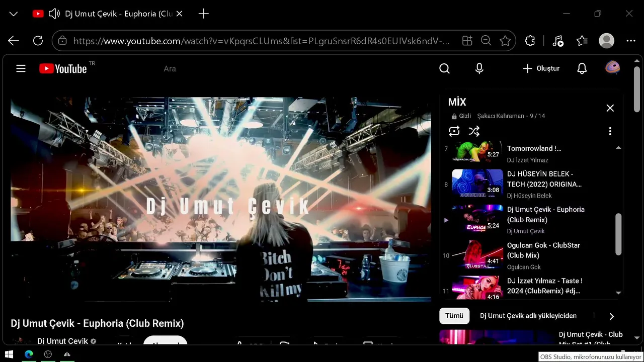Play Ogulcan Gok - ClubStar (Club Mix)

coord(543,250)
